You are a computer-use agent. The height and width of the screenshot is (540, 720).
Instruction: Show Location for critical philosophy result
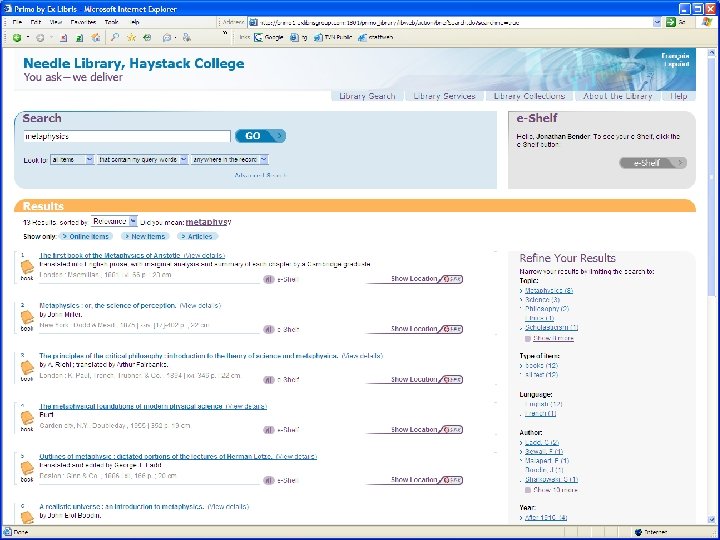click(x=414, y=379)
